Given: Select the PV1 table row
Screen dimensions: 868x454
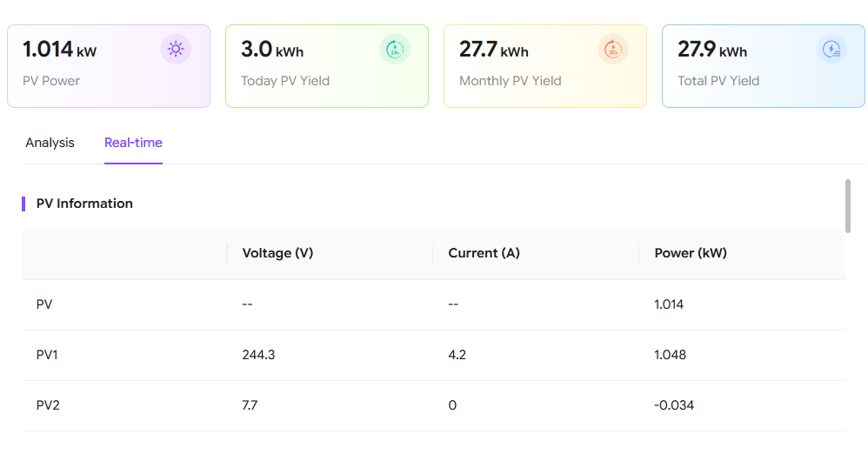Looking at the screenshot, I should click(x=433, y=355).
